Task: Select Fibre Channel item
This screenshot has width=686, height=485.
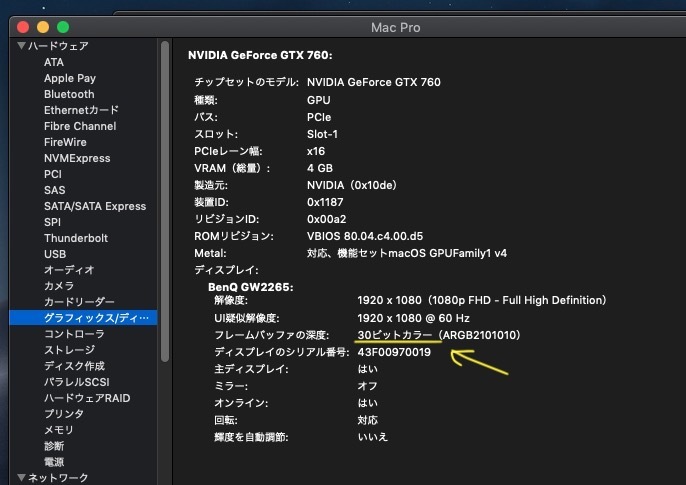Action: [x=80, y=126]
